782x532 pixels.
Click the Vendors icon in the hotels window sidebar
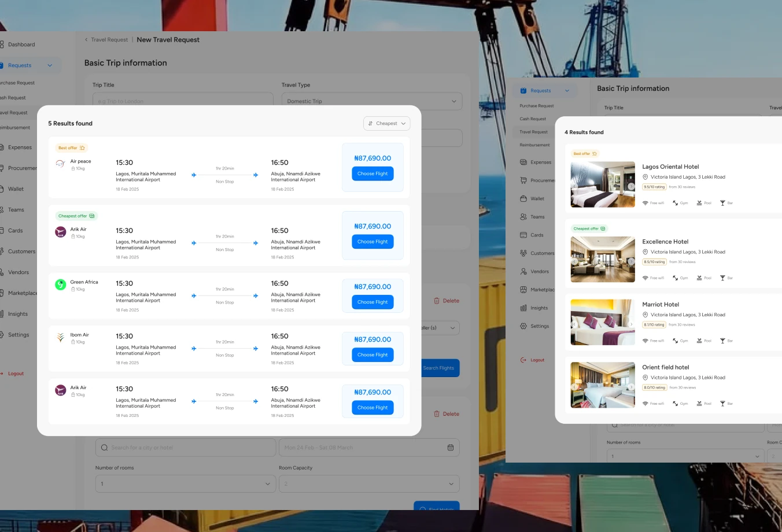[523, 271]
